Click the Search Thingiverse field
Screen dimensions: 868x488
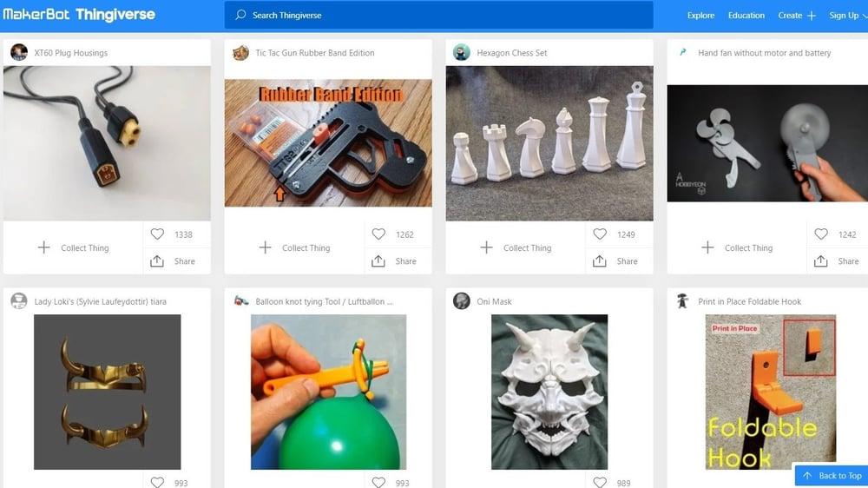point(438,15)
